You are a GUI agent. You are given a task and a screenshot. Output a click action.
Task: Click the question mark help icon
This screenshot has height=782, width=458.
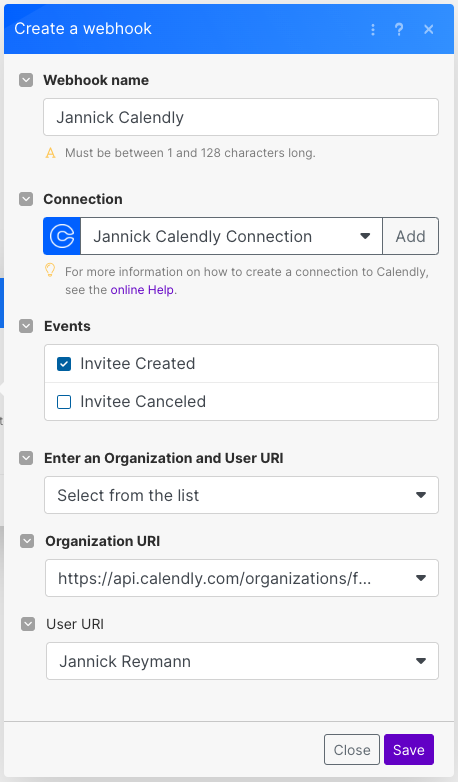399,29
